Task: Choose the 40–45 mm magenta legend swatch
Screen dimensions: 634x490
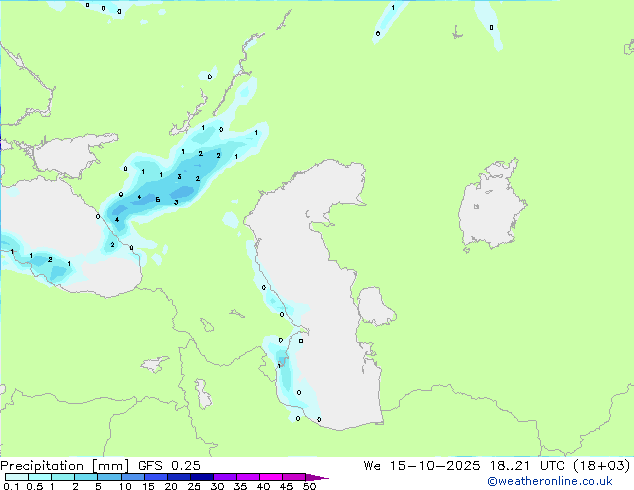Action: coord(271,477)
